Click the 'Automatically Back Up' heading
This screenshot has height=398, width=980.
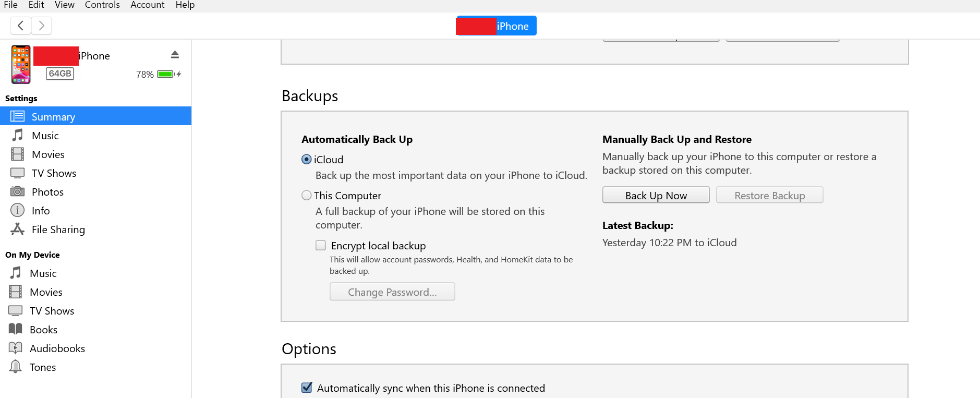[357, 139]
